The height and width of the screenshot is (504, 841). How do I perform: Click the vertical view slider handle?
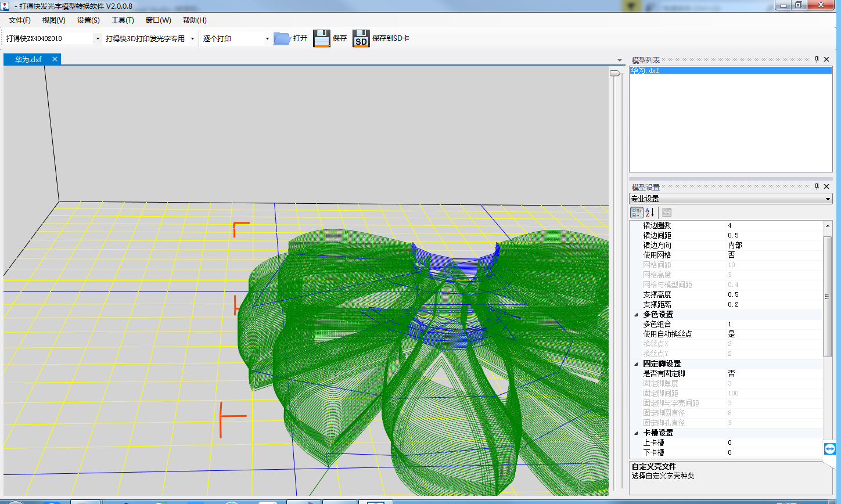tap(614, 73)
